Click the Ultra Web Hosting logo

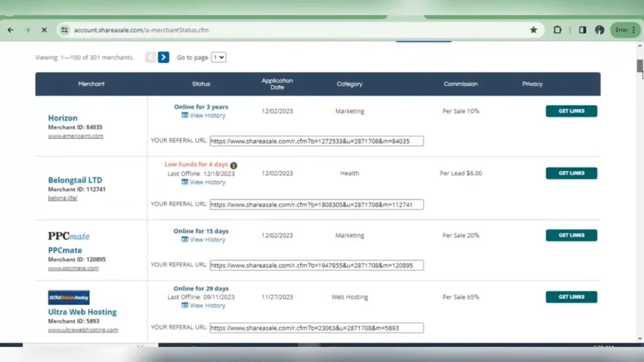(69, 297)
